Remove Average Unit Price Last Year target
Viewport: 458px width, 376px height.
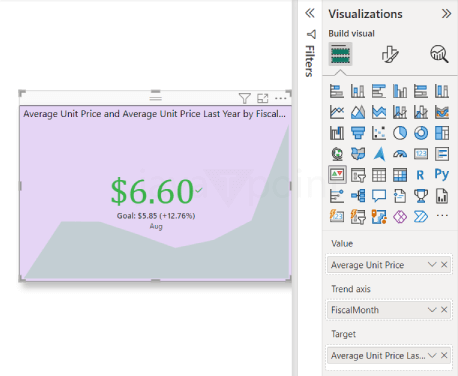tap(444, 355)
